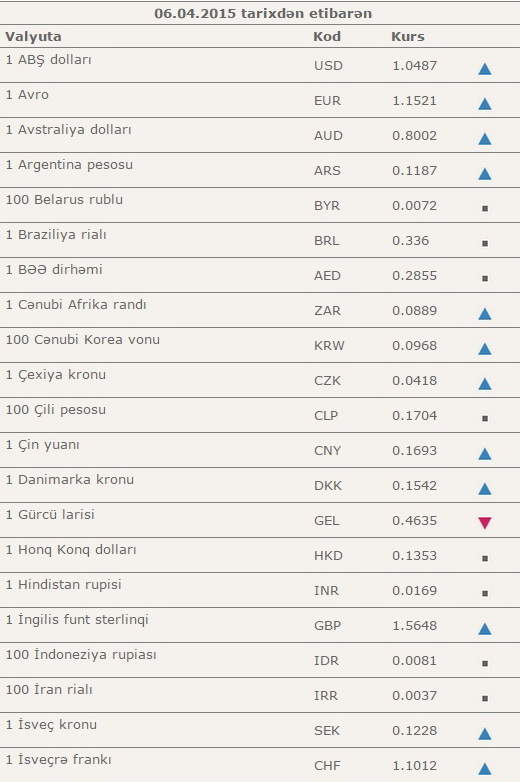Click the 1.1521 Avro rate value
520x782 pixels.
point(414,101)
